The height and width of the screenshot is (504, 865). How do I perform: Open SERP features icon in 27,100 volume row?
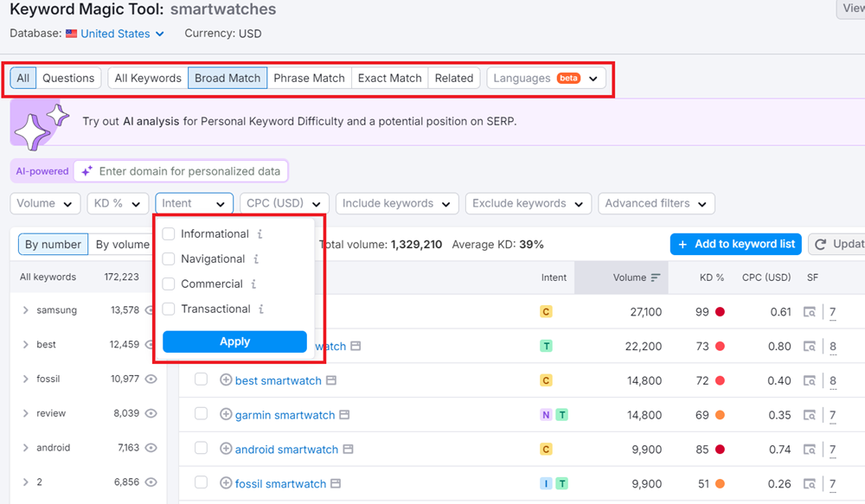click(x=810, y=312)
